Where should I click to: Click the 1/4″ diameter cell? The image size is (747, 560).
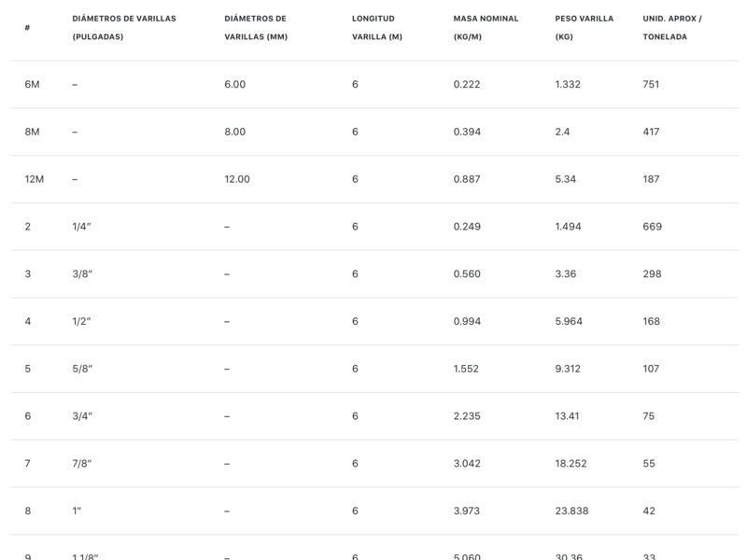tap(82, 227)
